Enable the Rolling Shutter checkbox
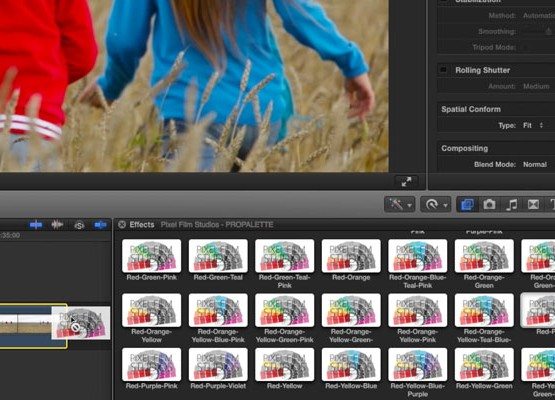The width and height of the screenshot is (555, 400). [443, 69]
